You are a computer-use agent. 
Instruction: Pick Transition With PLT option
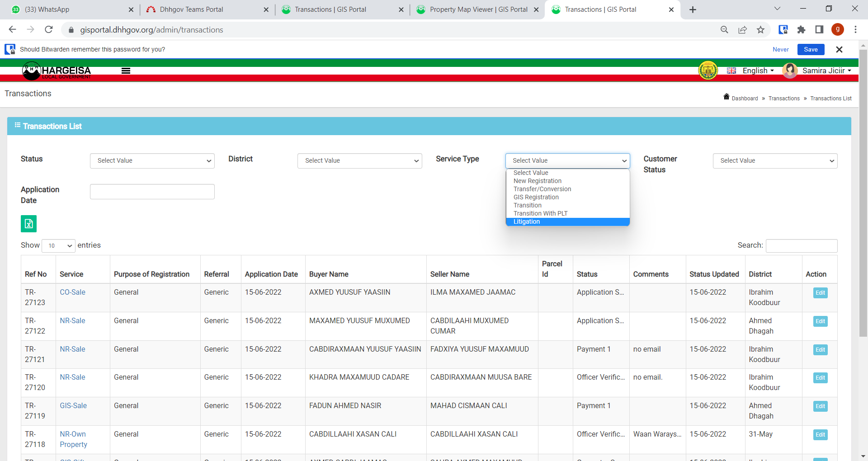pos(567,213)
